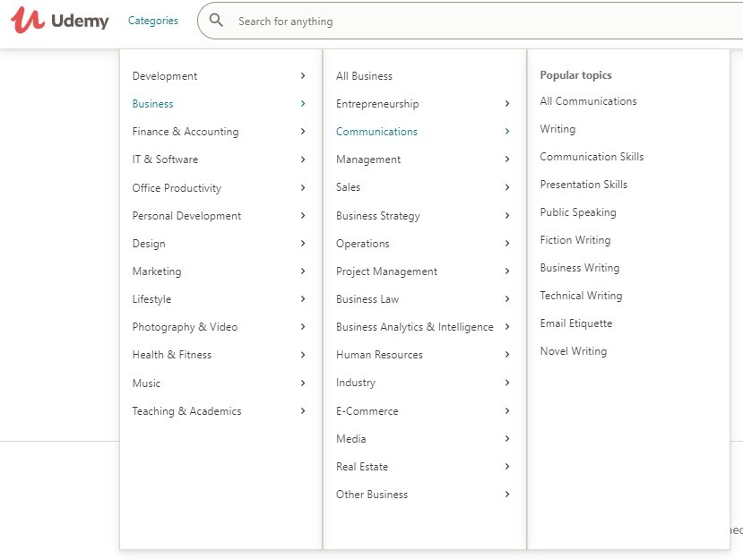Expand E-Commerce chevron arrow
The image size is (743, 560).
[507, 410]
